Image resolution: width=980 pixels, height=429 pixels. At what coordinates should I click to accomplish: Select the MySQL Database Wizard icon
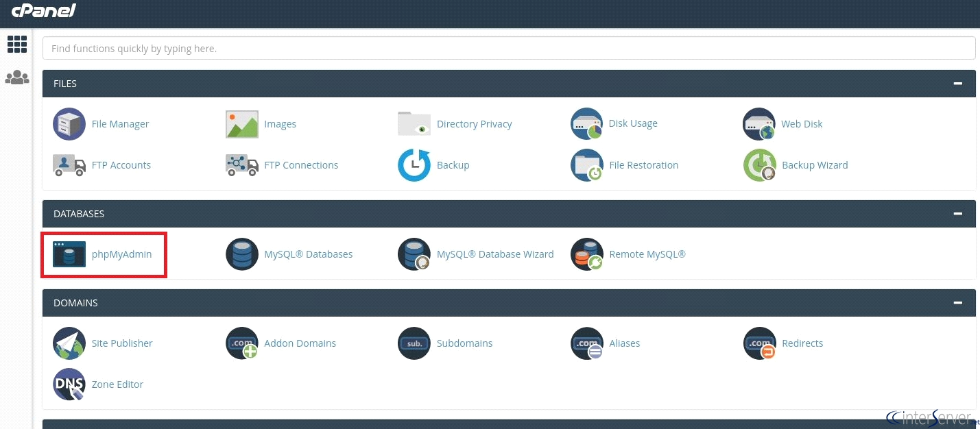click(x=414, y=254)
